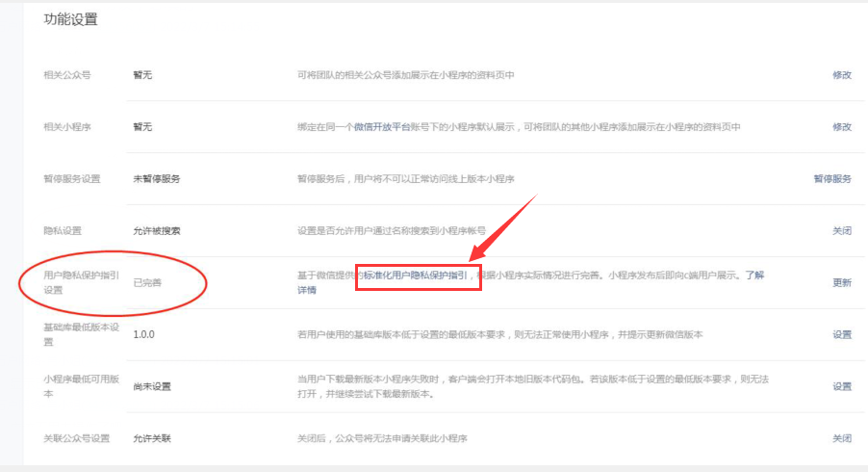Click 关闭 in the 关联公众号设置 row
This screenshot has width=868, height=472.
[x=841, y=438]
